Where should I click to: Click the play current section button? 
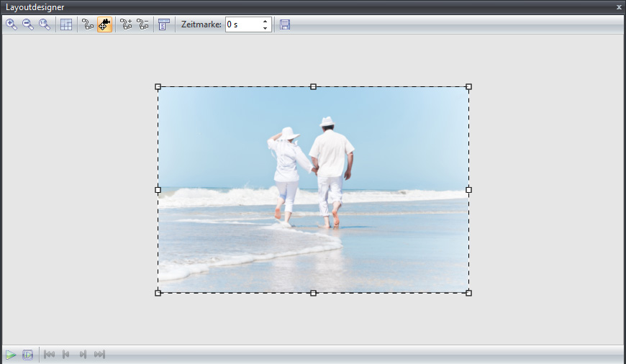[28, 355]
